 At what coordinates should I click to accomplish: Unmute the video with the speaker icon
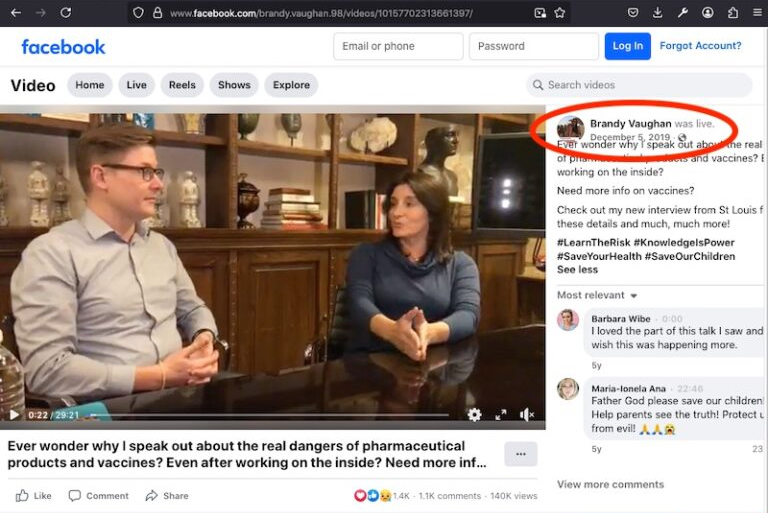click(527, 415)
